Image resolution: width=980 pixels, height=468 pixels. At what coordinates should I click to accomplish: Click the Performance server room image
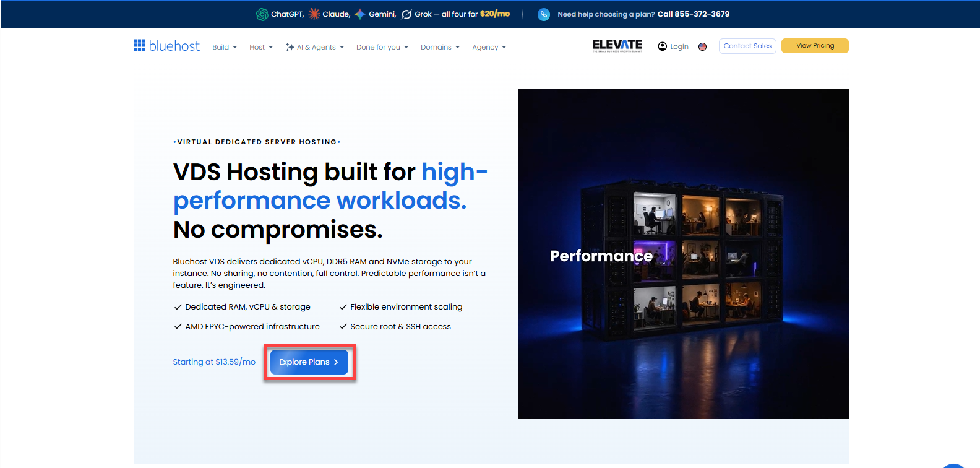coord(684,254)
